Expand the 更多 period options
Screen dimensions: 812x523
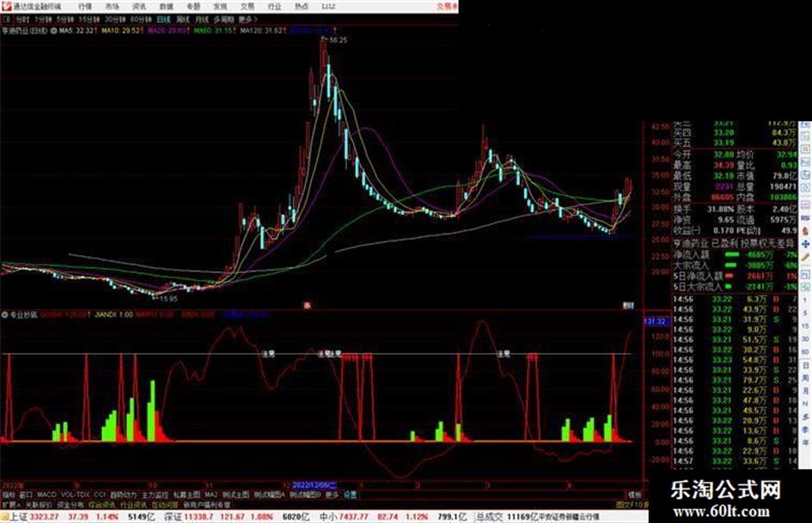247,19
